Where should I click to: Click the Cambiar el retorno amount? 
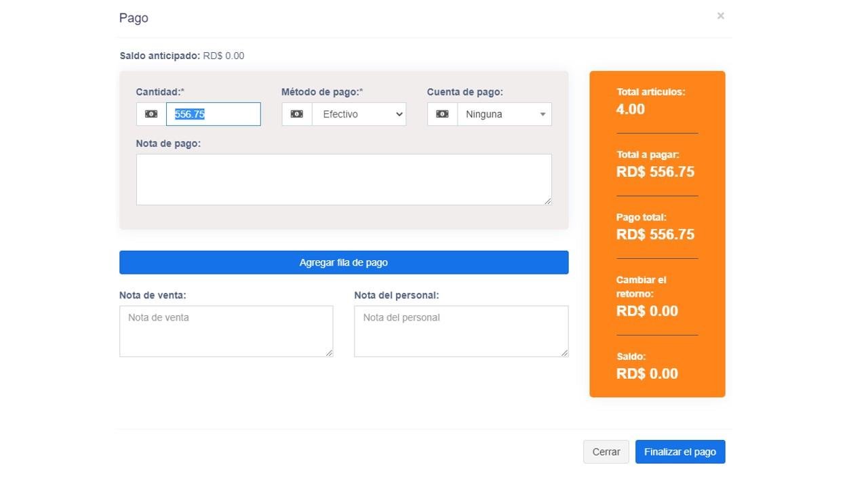pyautogui.click(x=647, y=311)
